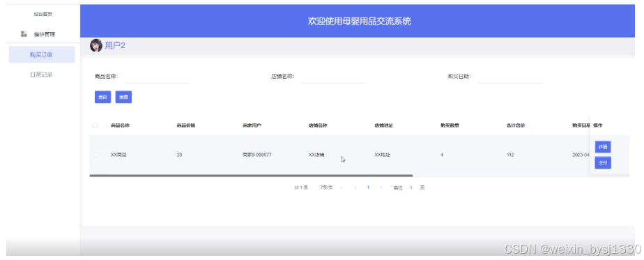Focus the 店铺名称 search field
This screenshot has height=260, width=644.
coord(333,77)
